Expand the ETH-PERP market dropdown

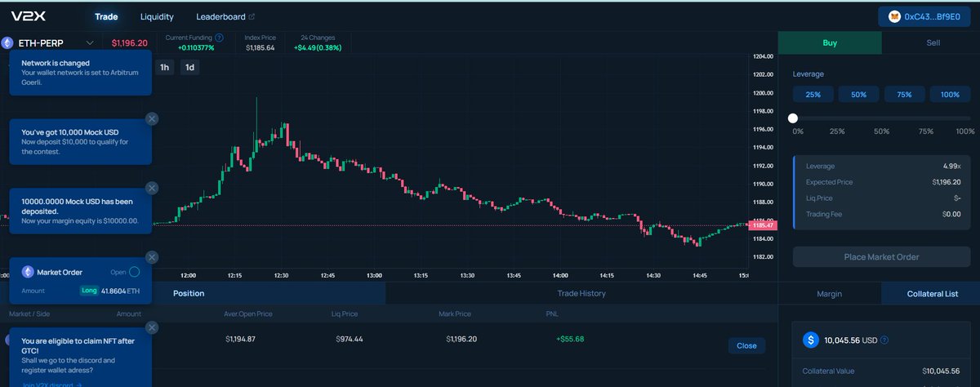pyautogui.click(x=90, y=43)
